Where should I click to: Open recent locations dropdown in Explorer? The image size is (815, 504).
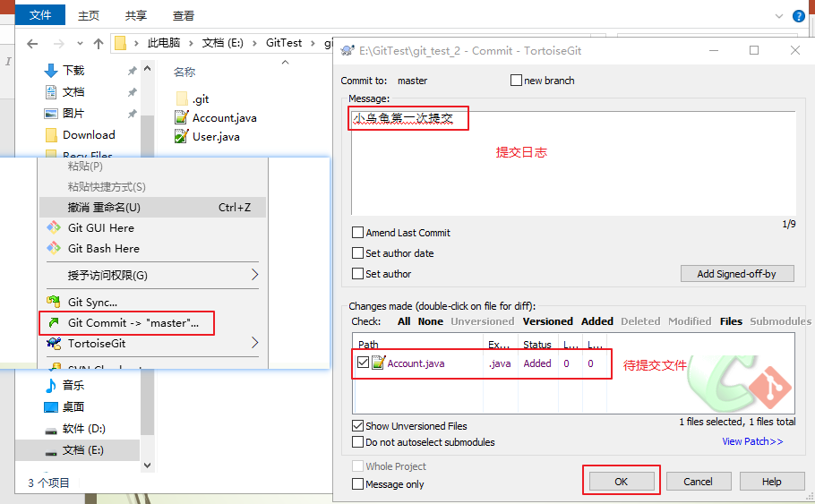80,44
